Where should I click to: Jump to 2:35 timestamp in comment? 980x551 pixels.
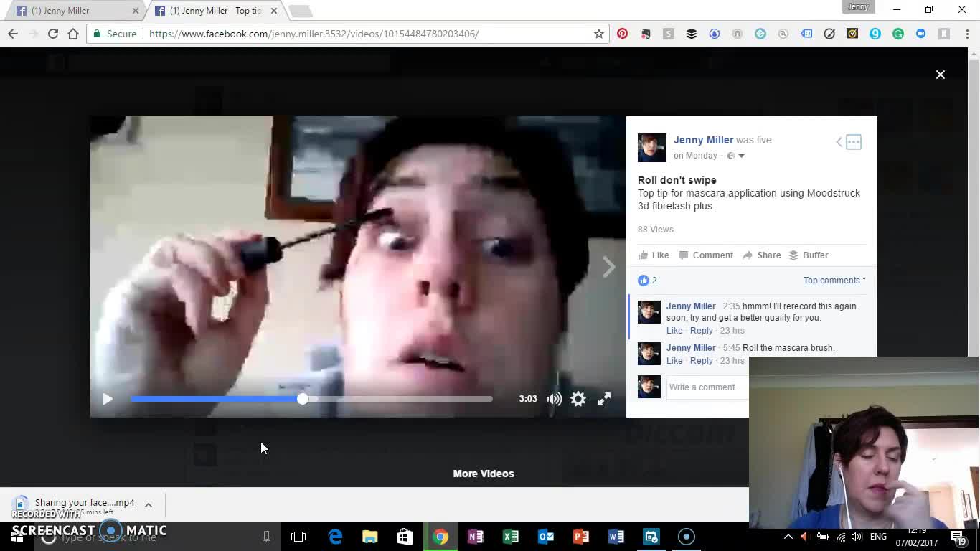[x=731, y=306]
